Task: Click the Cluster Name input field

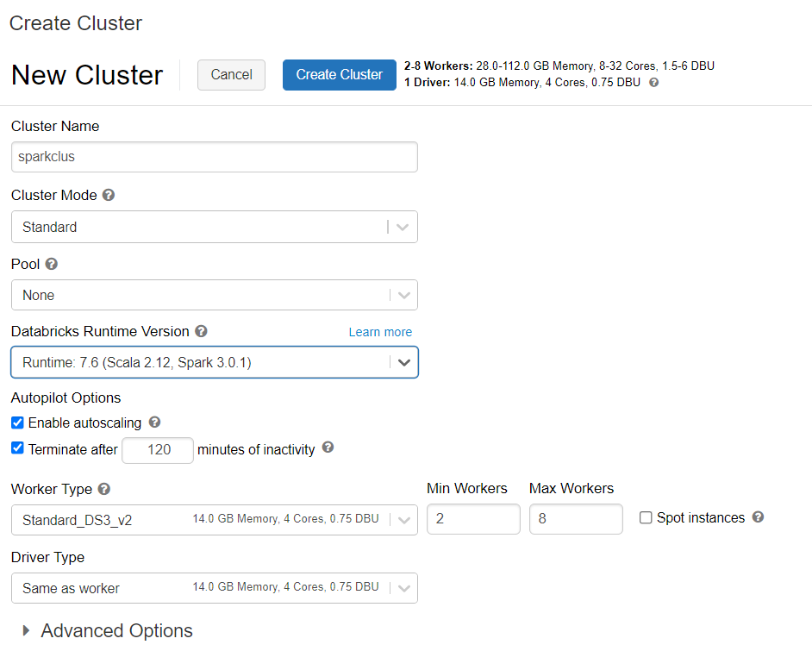Action: [x=215, y=157]
